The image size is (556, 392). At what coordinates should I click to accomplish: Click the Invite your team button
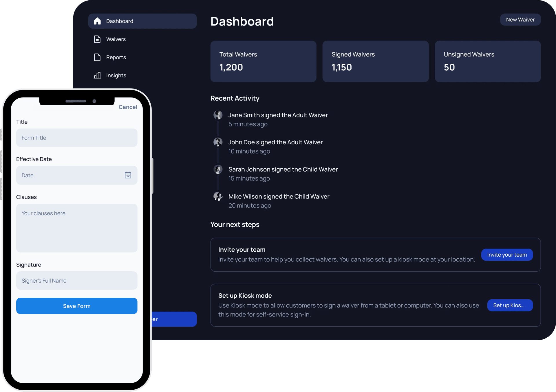[x=507, y=255]
